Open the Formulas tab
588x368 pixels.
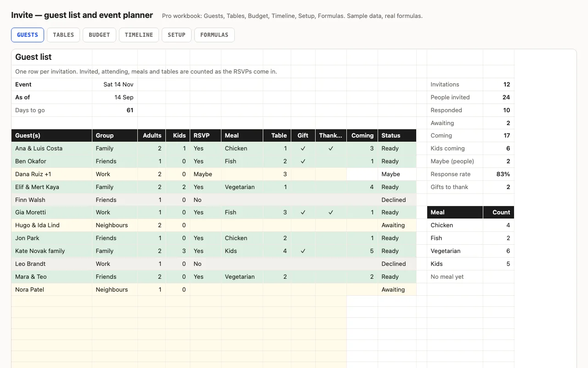click(x=215, y=35)
